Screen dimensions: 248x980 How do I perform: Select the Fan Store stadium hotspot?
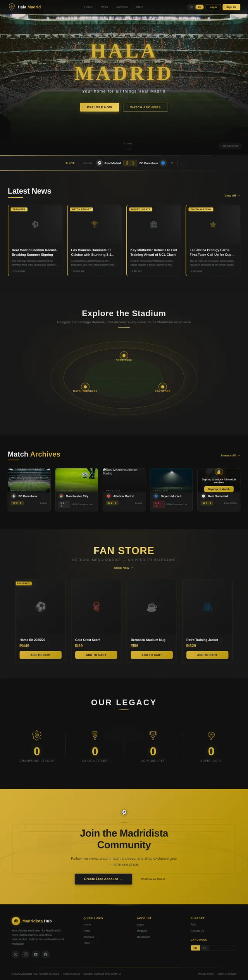[163, 387]
